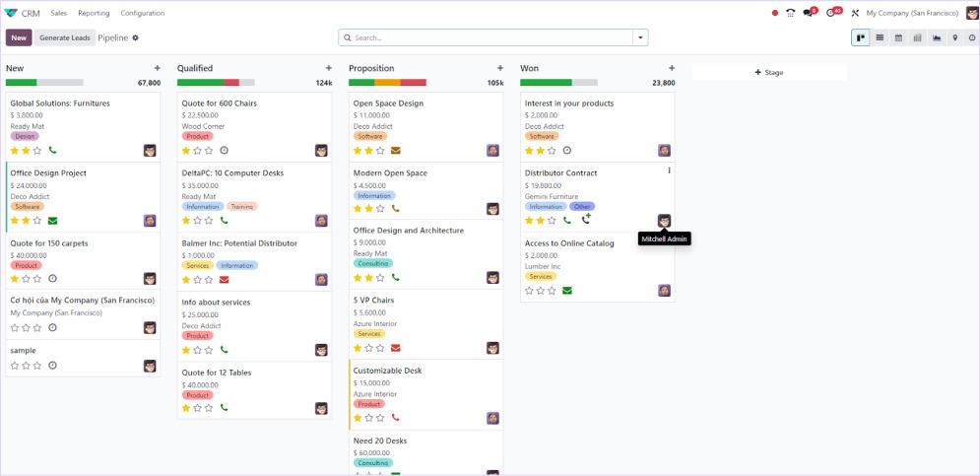
Task: Set second priority star on Info about services
Action: [198, 350]
